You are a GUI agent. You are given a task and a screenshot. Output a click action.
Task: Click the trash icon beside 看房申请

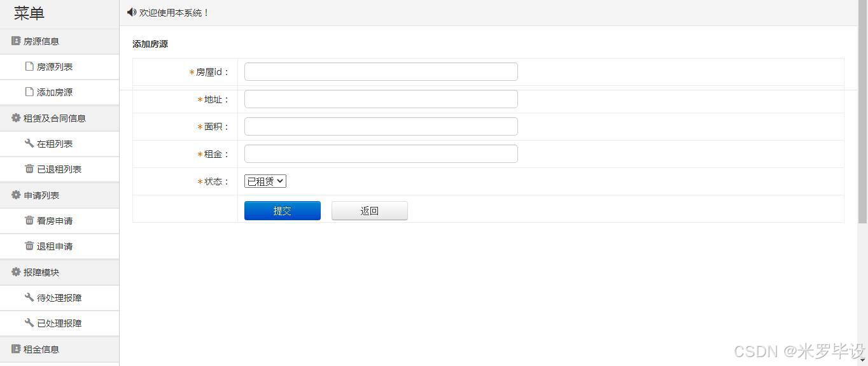[x=29, y=220]
